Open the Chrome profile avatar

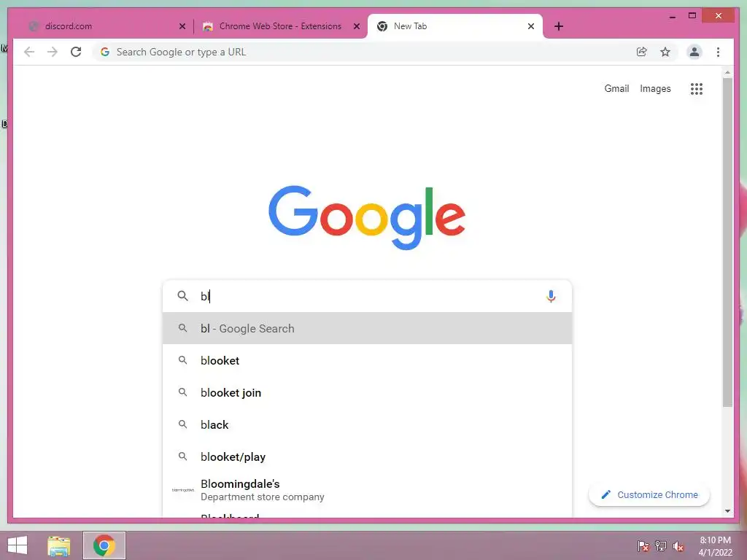[694, 52]
